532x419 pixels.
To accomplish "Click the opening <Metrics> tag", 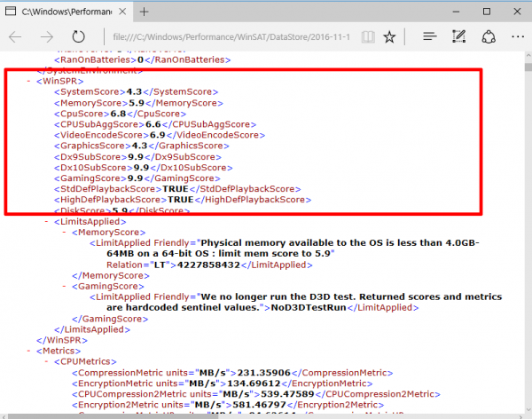I will point(59,351).
